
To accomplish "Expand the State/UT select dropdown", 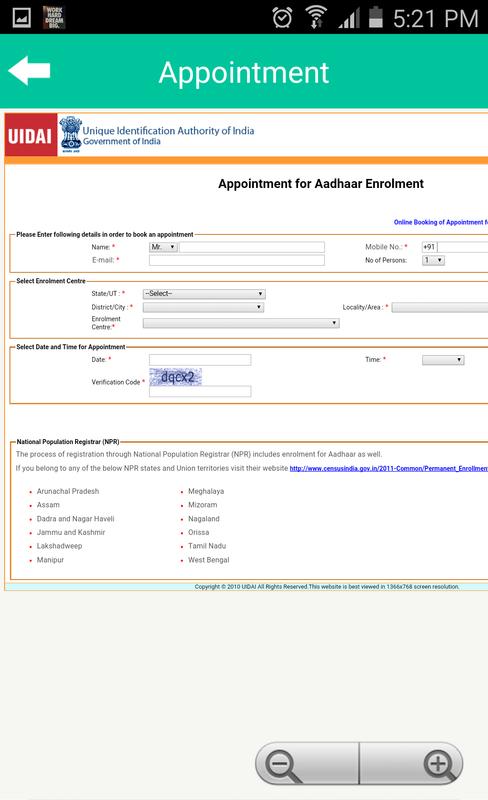I will (204, 294).
